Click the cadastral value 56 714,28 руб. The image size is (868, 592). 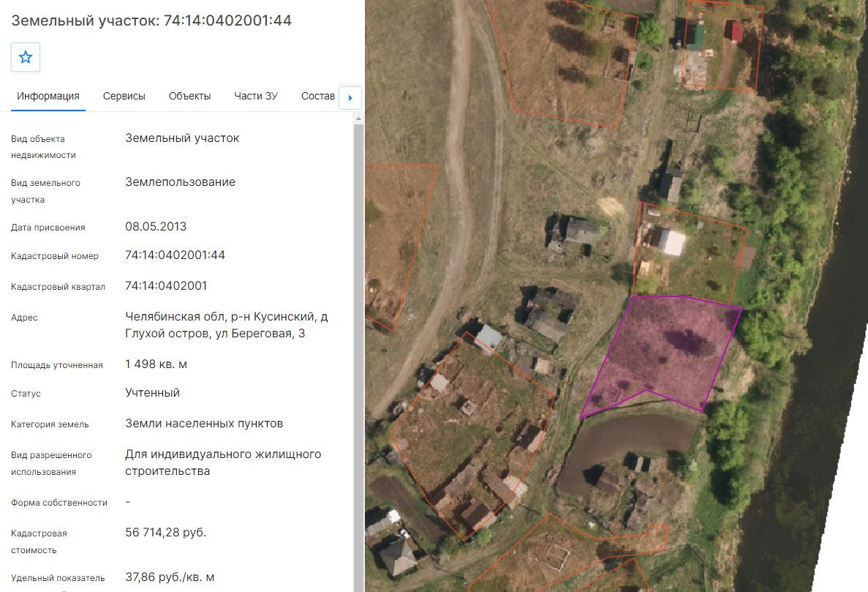[x=165, y=532]
